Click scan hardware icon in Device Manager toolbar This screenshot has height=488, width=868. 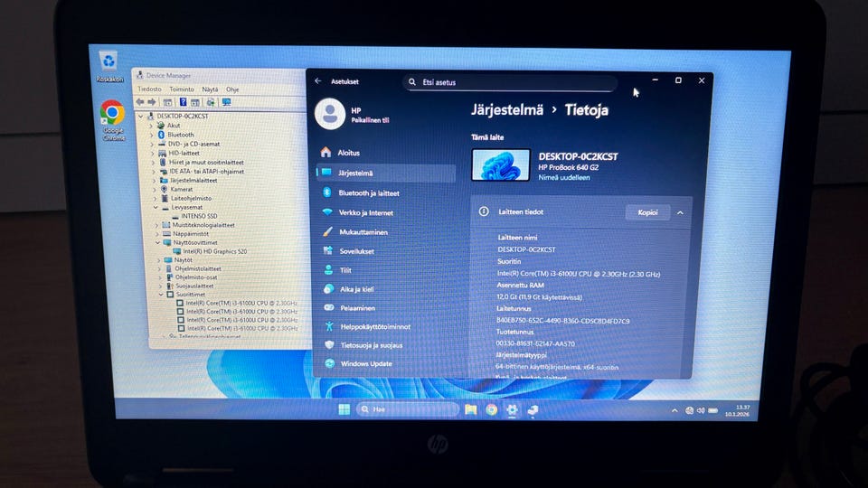[x=211, y=102]
